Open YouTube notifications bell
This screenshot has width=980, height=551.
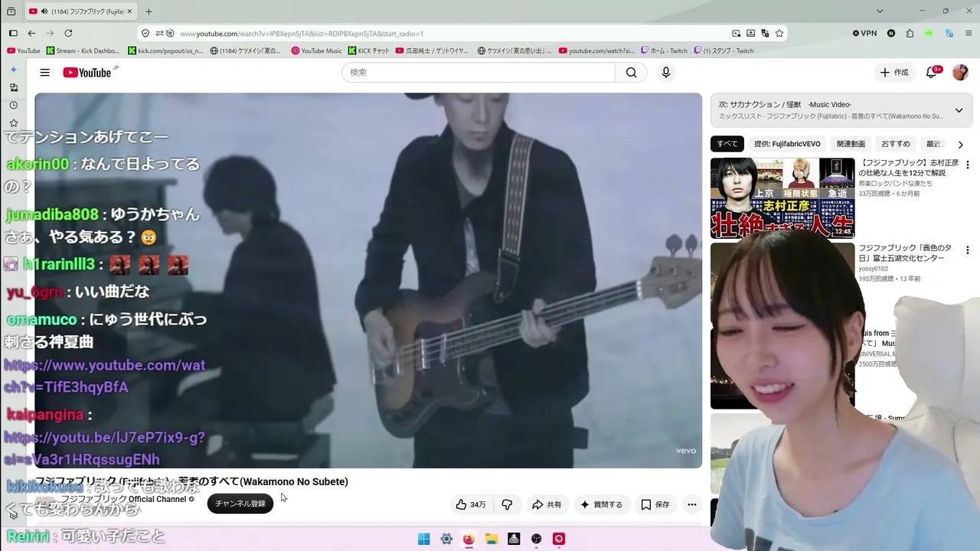pos(932,73)
